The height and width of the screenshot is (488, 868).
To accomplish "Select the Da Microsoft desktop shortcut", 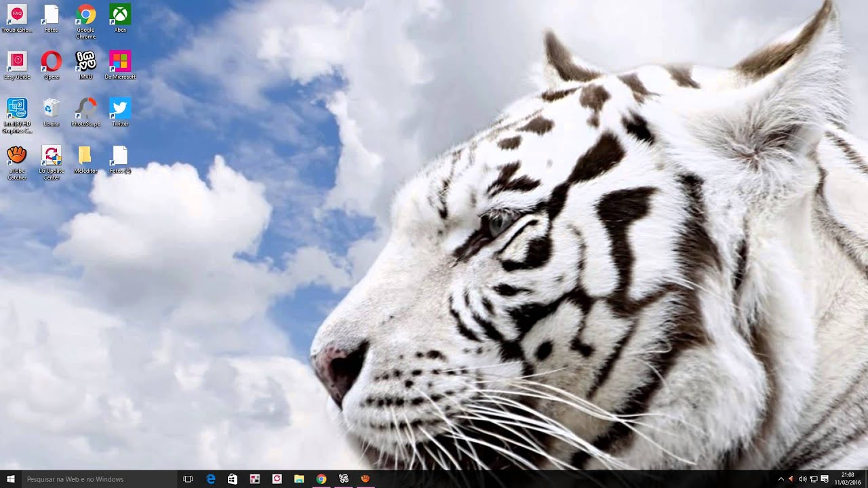I will pyautogui.click(x=120, y=65).
